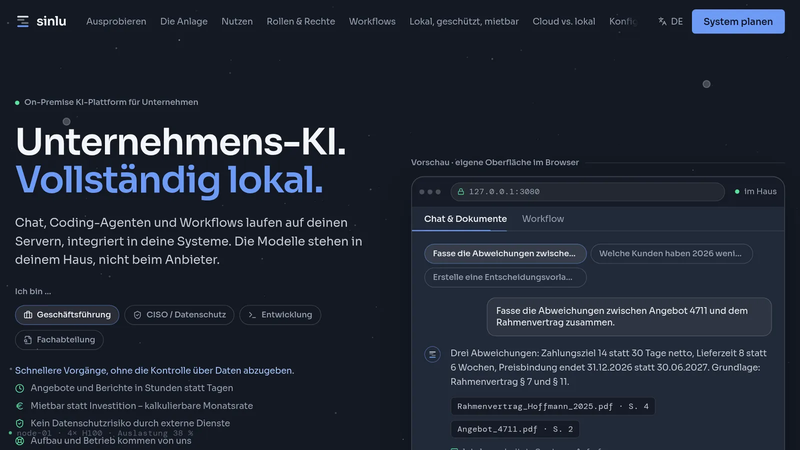Image resolution: width=800 pixels, height=450 pixels.
Task: Go to Die Anlage section
Action: tap(184, 21)
